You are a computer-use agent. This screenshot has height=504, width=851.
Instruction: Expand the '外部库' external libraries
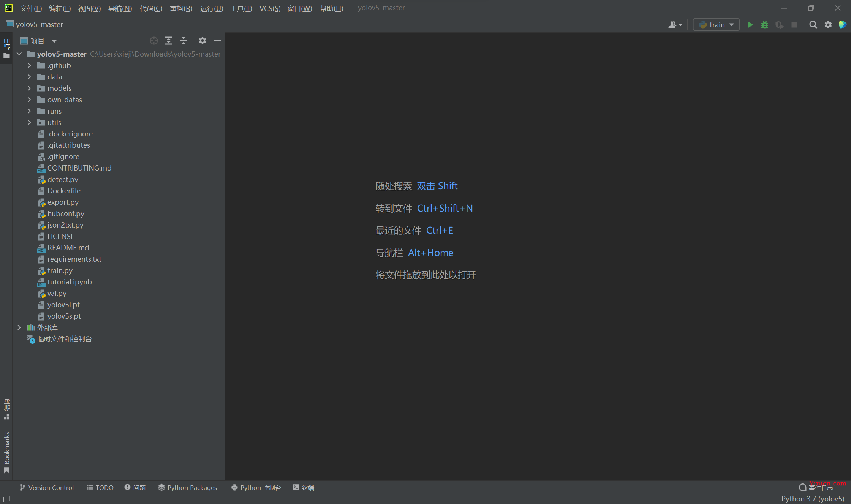pos(19,328)
